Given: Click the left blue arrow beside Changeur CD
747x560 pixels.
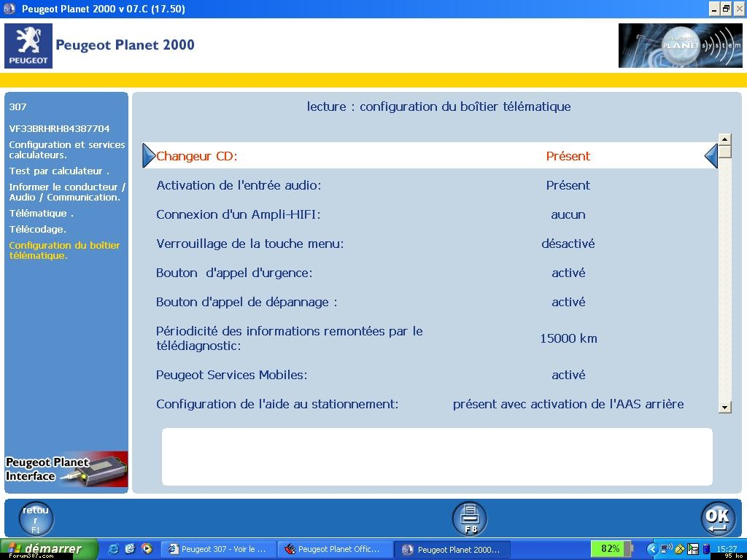Looking at the screenshot, I should coord(149,156).
